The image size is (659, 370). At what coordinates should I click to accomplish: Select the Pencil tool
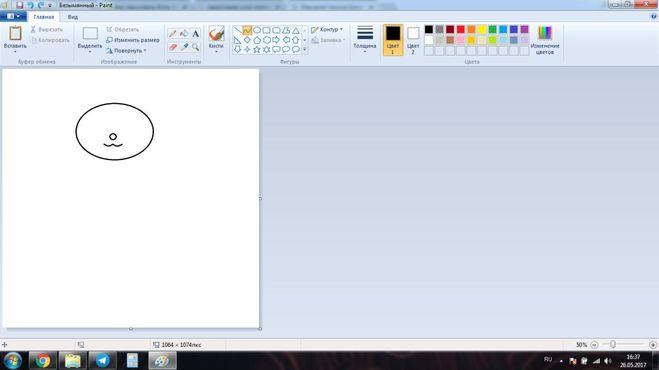point(172,34)
